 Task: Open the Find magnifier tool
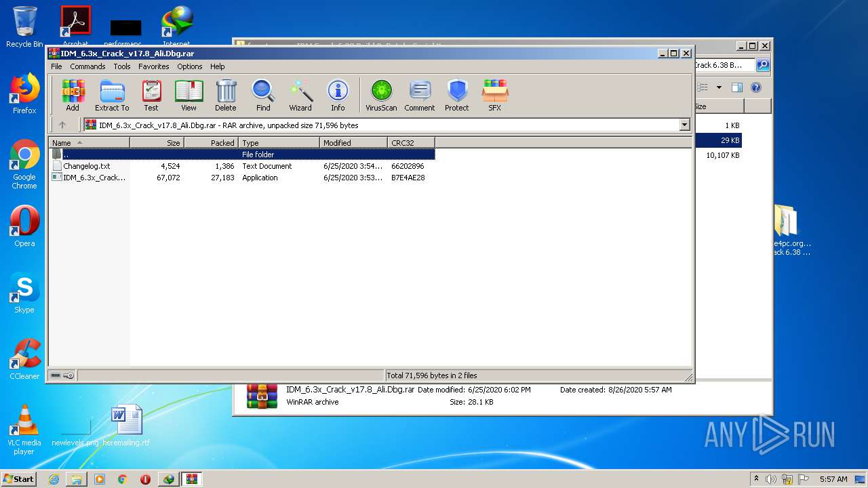(263, 95)
